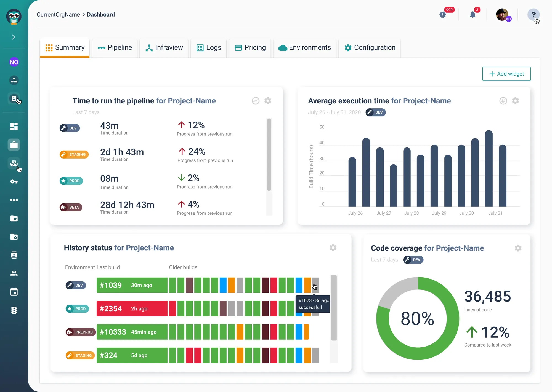The height and width of the screenshot is (392, 552).
Task: Click the 36,485 lines of code value
Action: tap(487, 296)
